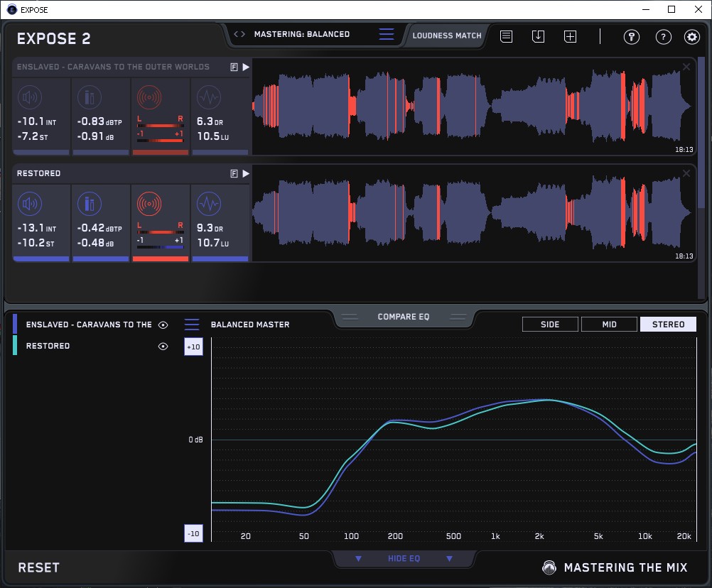Click the file icon on the Enslaved track

point(234,67)
